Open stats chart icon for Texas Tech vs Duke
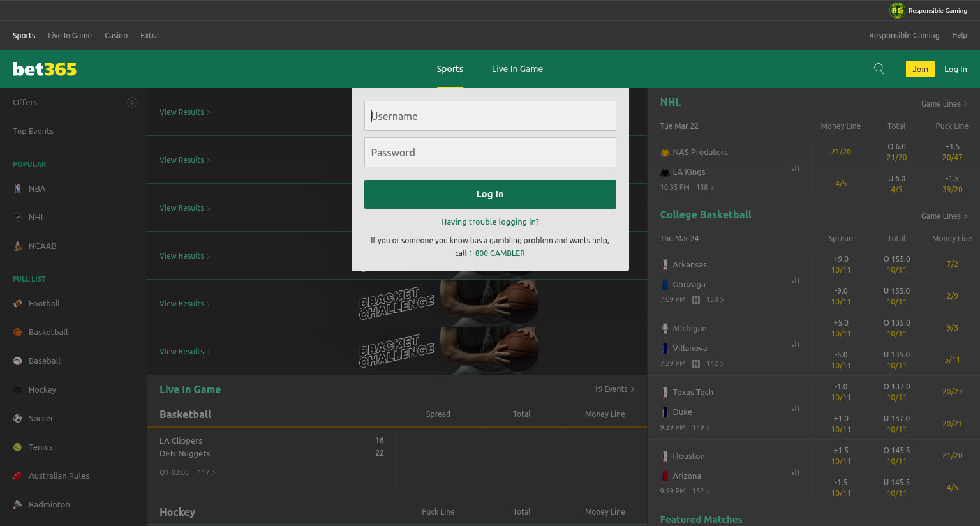 tap(796, 408)
